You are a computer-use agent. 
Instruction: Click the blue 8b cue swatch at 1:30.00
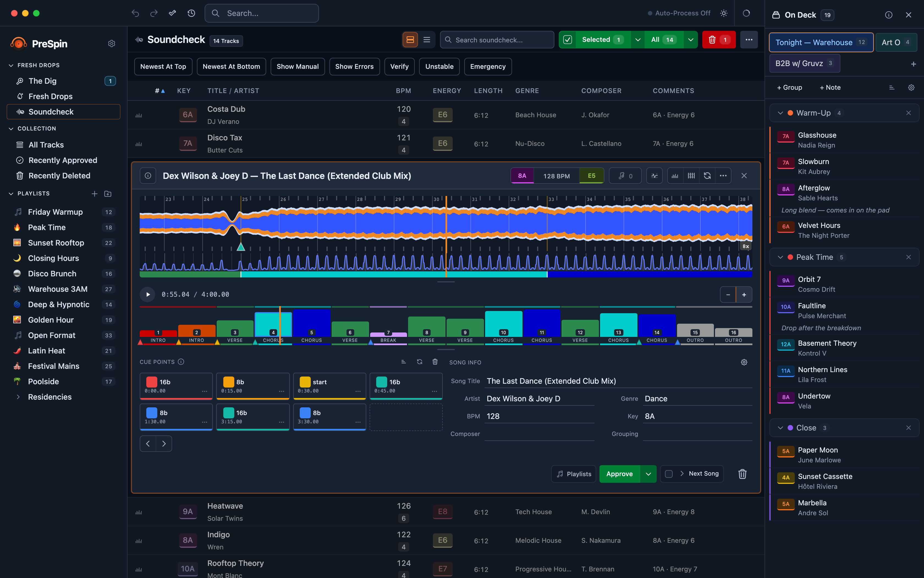[x=152, y=413]
